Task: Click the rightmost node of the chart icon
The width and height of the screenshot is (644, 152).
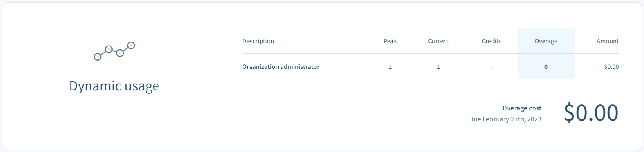Action: tap(131, 45)
